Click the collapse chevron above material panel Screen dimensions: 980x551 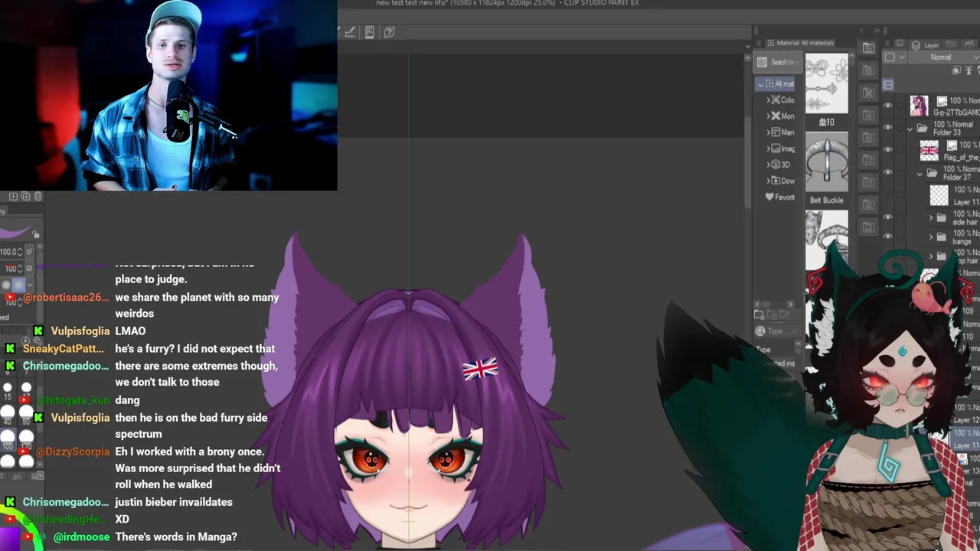(860, 31)
